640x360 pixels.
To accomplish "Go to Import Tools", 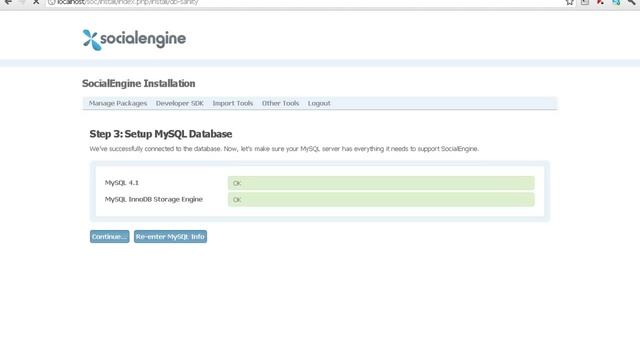I will tap(233, 103).
